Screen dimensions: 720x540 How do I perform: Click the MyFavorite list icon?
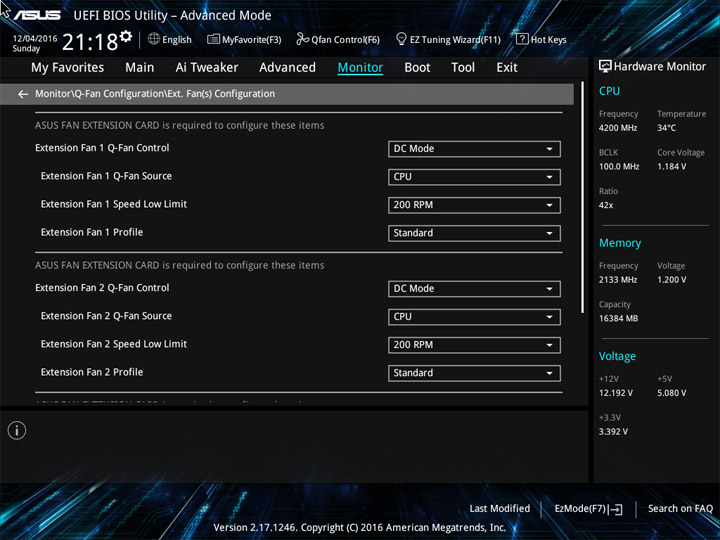click(213, 39)
